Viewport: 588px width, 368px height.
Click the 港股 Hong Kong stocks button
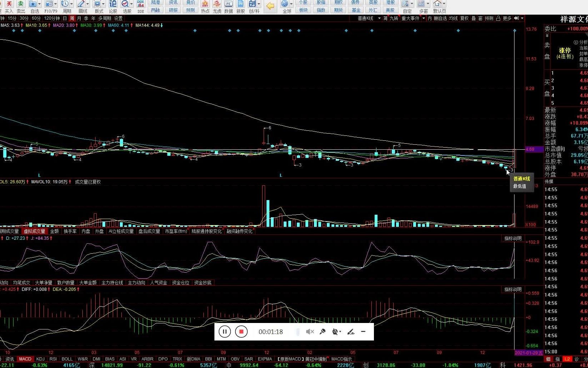[390, 3]
